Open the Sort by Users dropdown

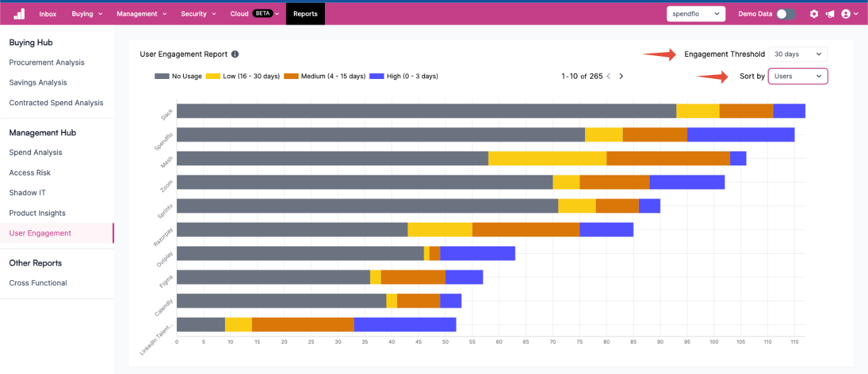pyautogui.click(x=798, y=76)
